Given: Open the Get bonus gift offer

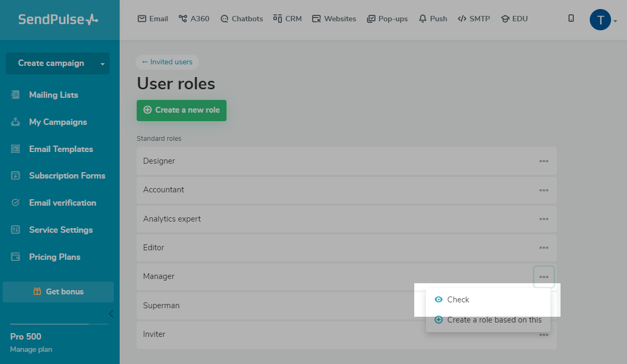Looking at the screenshot, I should [x=58, y=292].
